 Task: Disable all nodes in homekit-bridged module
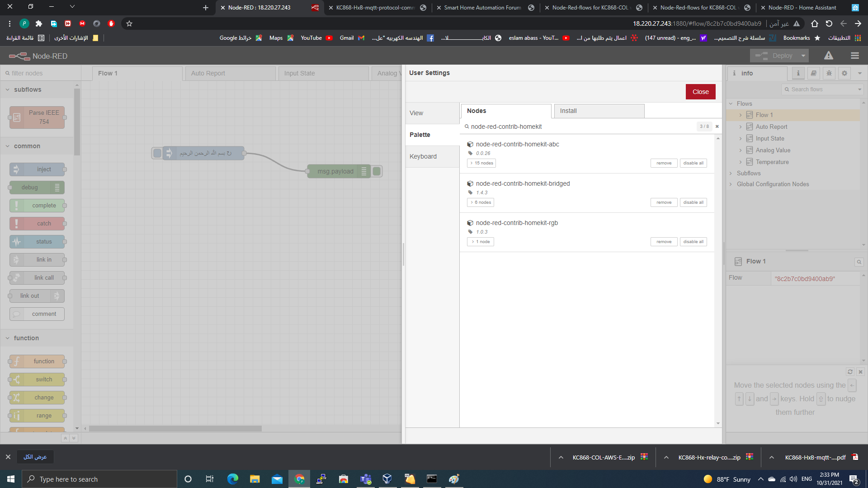pos(693,202)
